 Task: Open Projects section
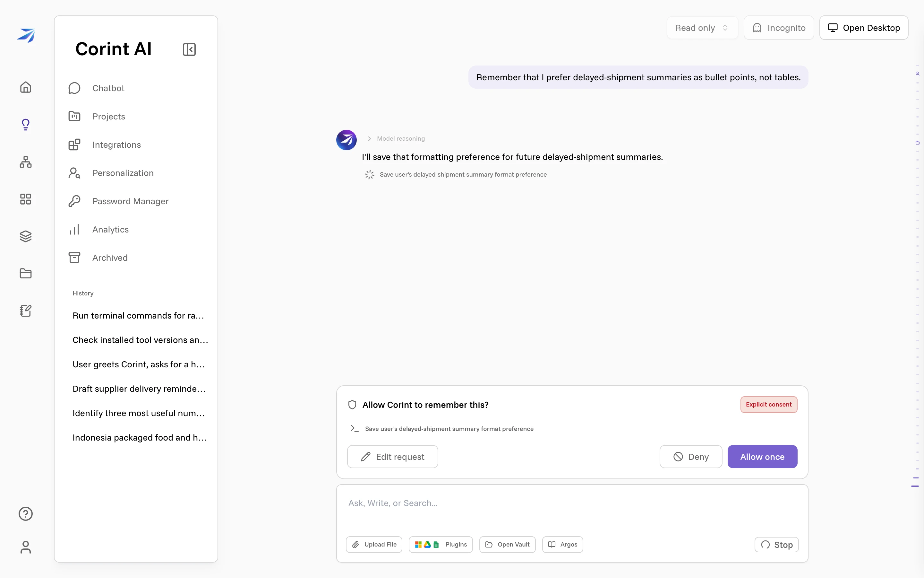coord(136,116)
